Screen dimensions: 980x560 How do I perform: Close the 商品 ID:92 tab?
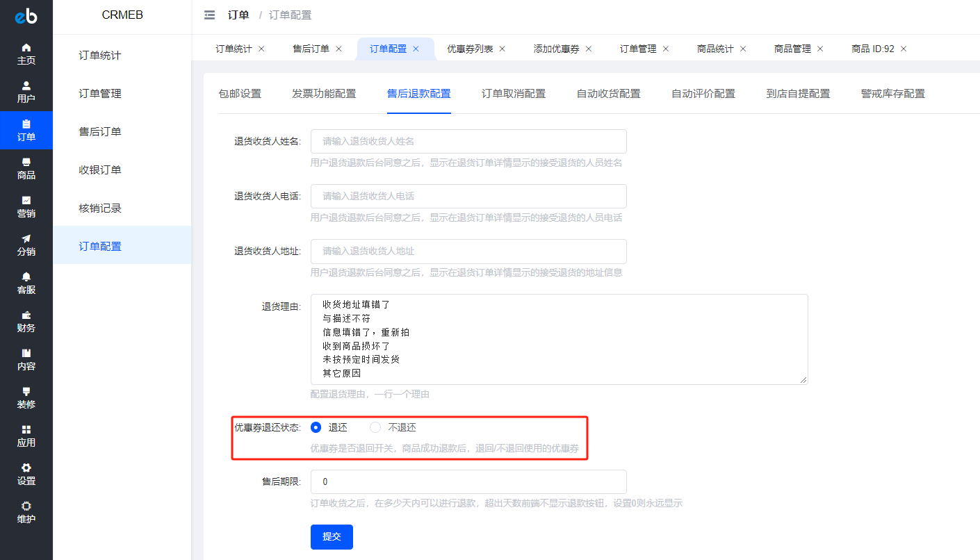click(903, 49)
